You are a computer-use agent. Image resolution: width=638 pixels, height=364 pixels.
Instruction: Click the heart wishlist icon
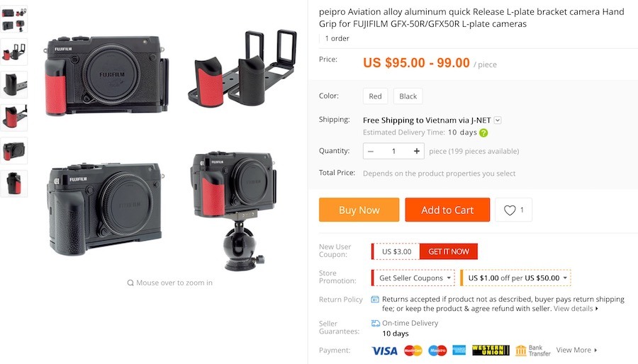[510, 210]
